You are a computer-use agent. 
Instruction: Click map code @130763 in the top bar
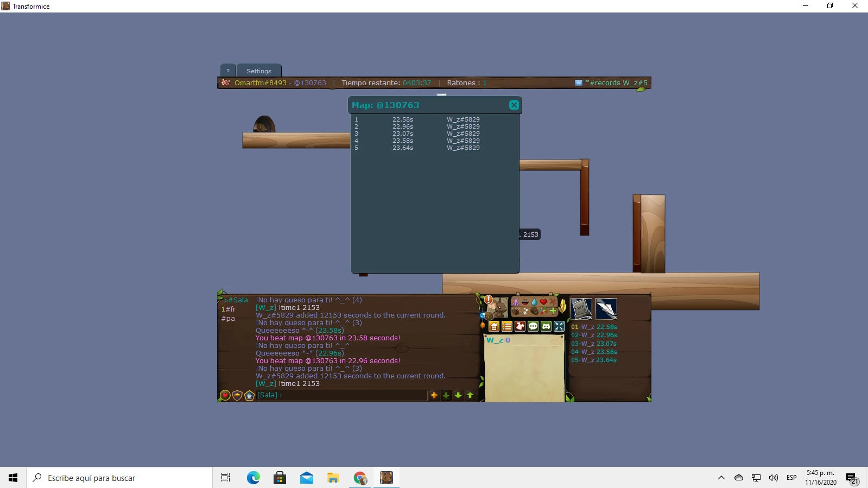pos(310,83)
